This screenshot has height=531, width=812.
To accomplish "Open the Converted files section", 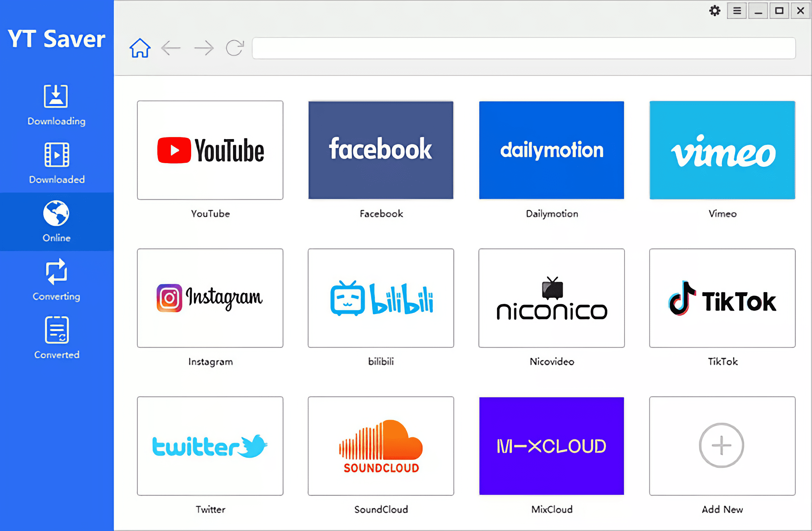I will [57, 339].
